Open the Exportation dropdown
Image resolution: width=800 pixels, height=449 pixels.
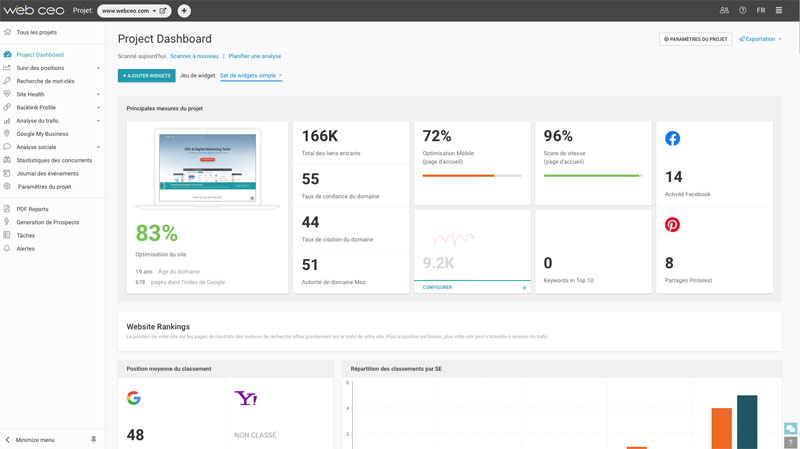pyautogui.click(x=760, y=39)
